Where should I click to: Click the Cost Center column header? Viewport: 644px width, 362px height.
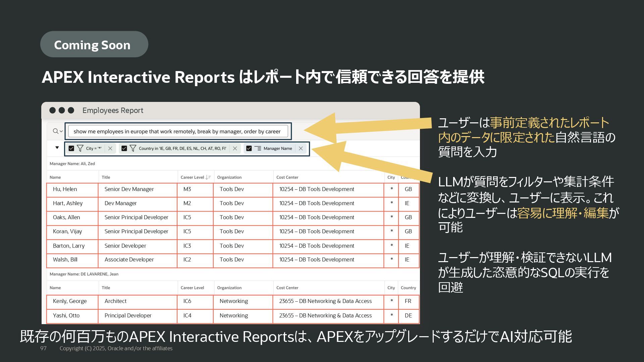287,177
